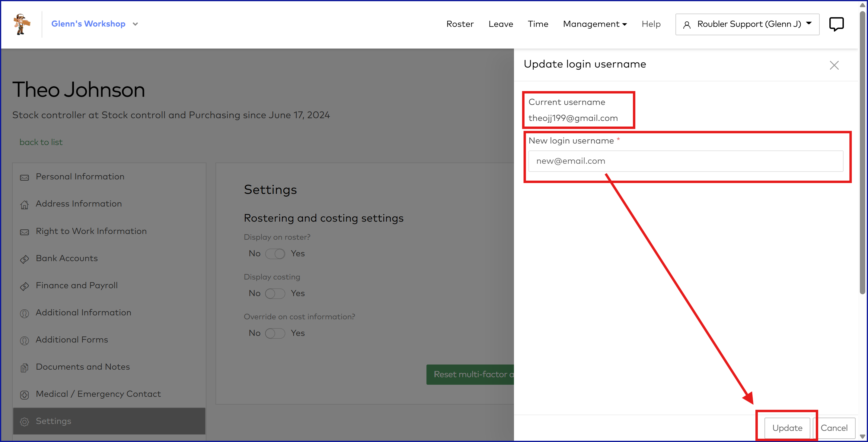Click the document icon beside Documents and Notes
The height and width of the screenshot is (442, 868).
coord(24,368)
